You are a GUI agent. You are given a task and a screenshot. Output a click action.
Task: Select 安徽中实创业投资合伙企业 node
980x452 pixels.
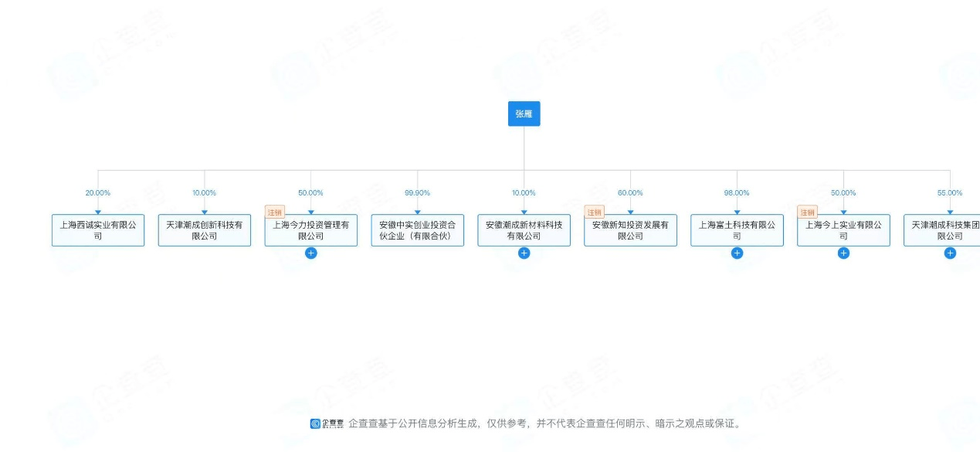(x=417, y=230)
